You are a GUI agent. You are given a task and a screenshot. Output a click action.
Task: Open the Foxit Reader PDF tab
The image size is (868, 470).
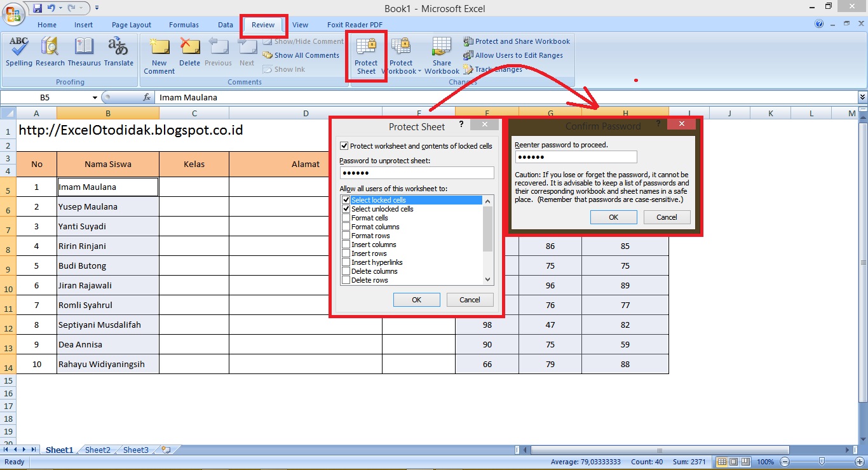355,25
